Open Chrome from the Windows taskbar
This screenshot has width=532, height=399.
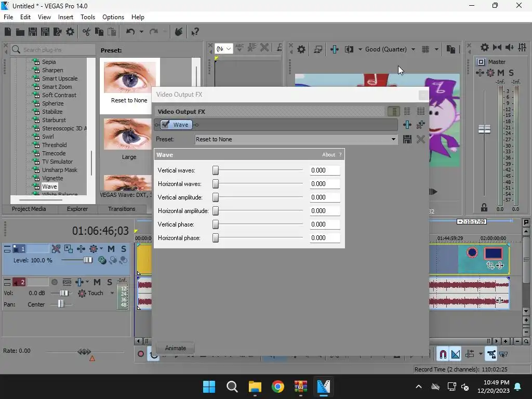coord(278,387)
